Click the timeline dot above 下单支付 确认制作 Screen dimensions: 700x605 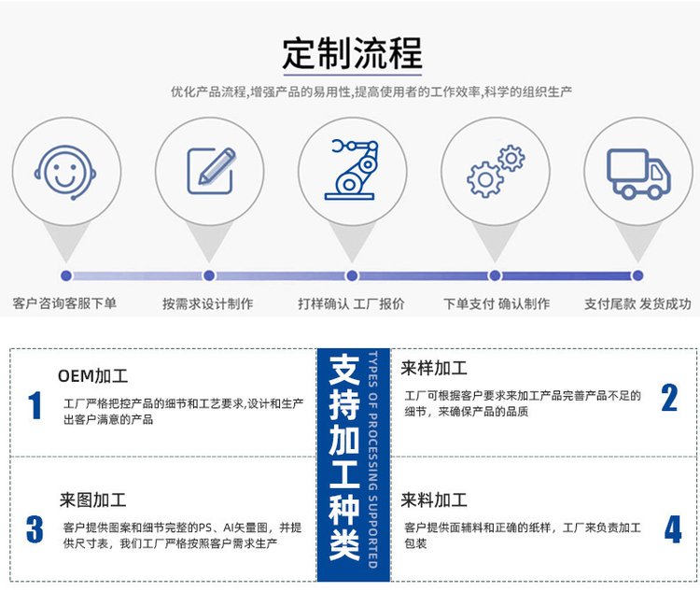[496, 275]
